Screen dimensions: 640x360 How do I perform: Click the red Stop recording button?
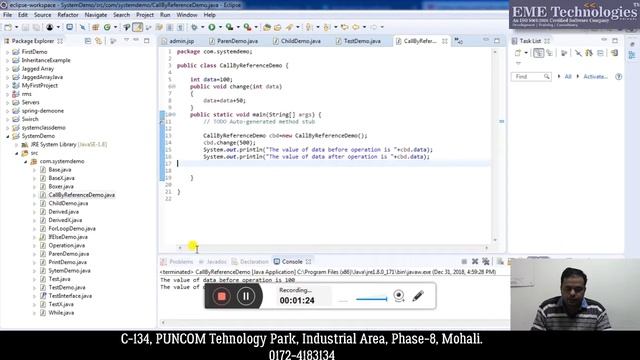[222, 296]
